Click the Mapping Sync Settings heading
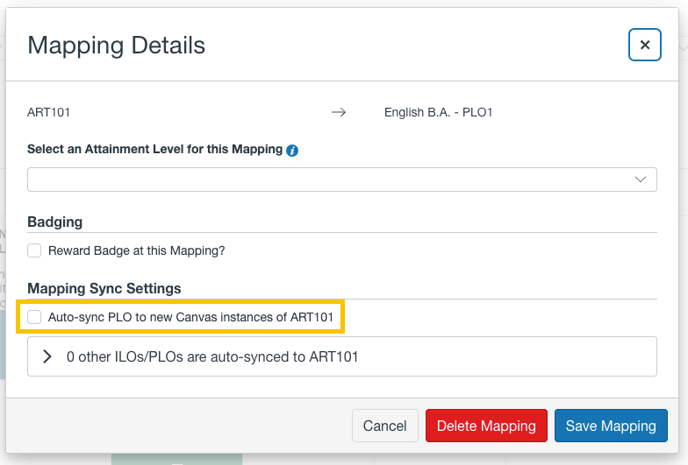Screen dimensions: 688x465 click(x=104, y=289)
